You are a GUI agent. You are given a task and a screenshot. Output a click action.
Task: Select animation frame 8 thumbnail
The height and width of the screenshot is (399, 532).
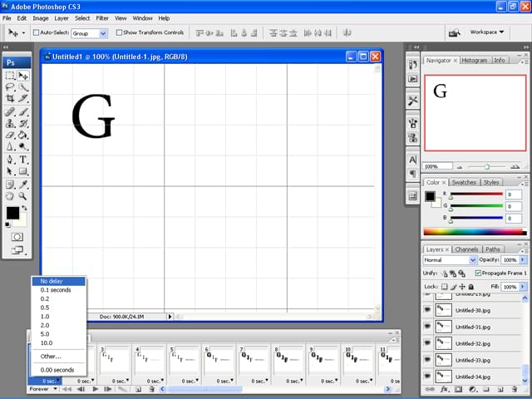click(x=288, y=362)
